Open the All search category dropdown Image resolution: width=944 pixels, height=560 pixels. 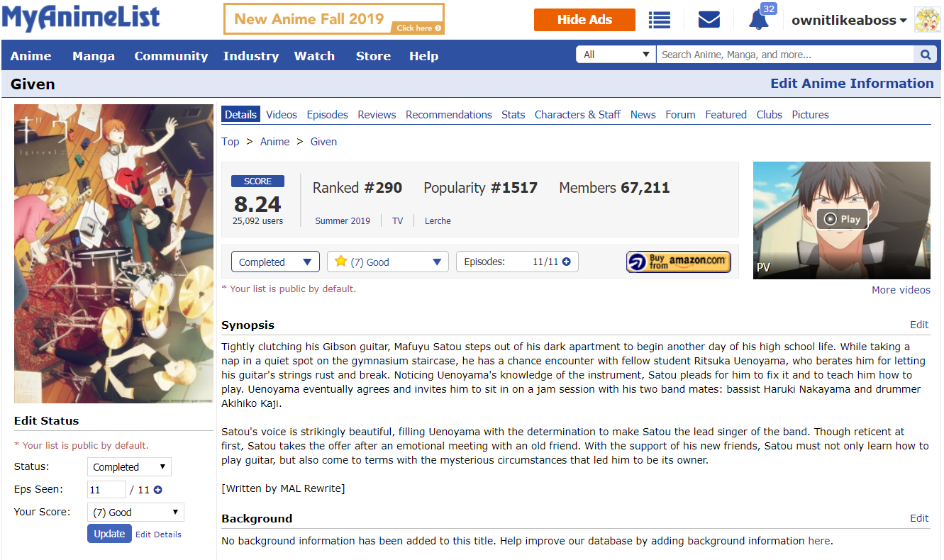616,55
